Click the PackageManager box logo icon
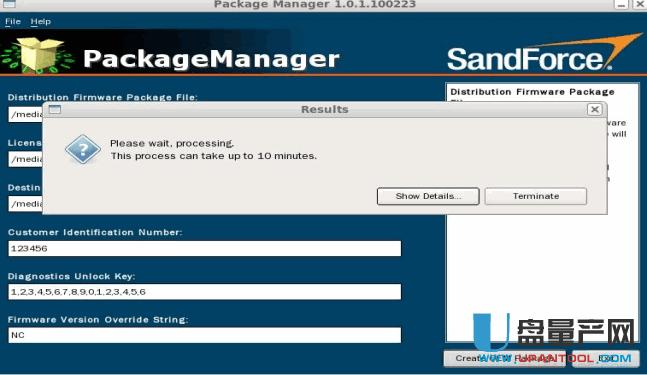 [x=37, y=55]
